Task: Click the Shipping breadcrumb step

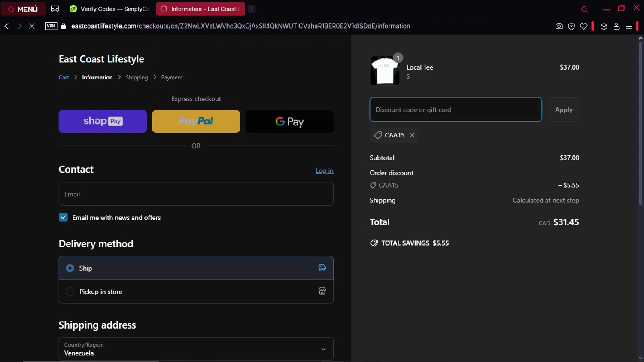Action: pos(137,78)
